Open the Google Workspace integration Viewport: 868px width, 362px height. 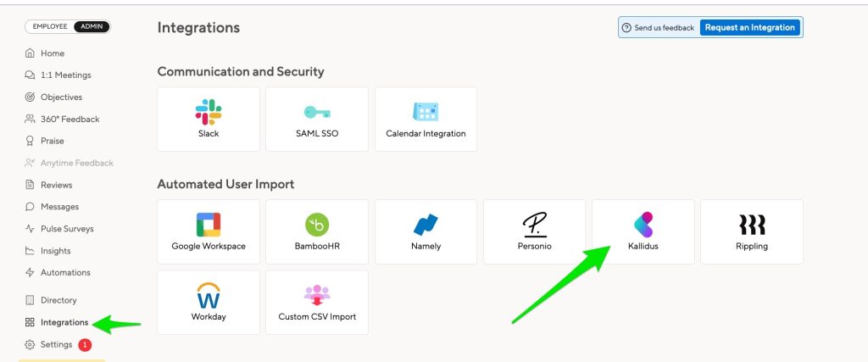coord(209,231)
